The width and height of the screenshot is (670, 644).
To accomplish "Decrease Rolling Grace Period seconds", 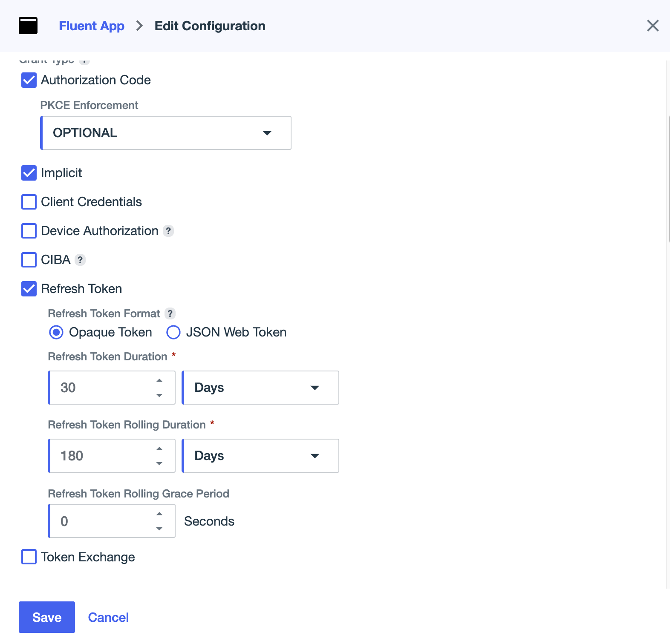I will [159, 529].
